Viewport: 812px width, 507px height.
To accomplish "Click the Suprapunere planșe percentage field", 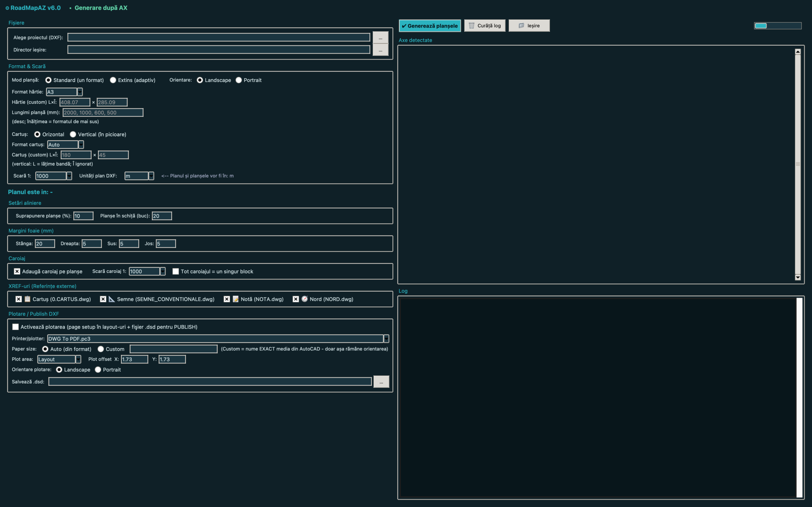I will [83, 216].
